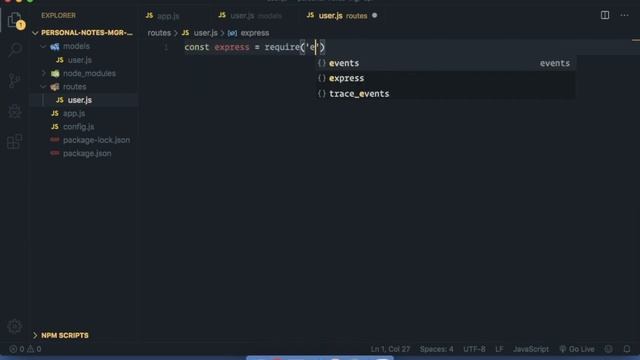
Task: Switch to the user.js models tab
Action: click(x=250, y=16)
